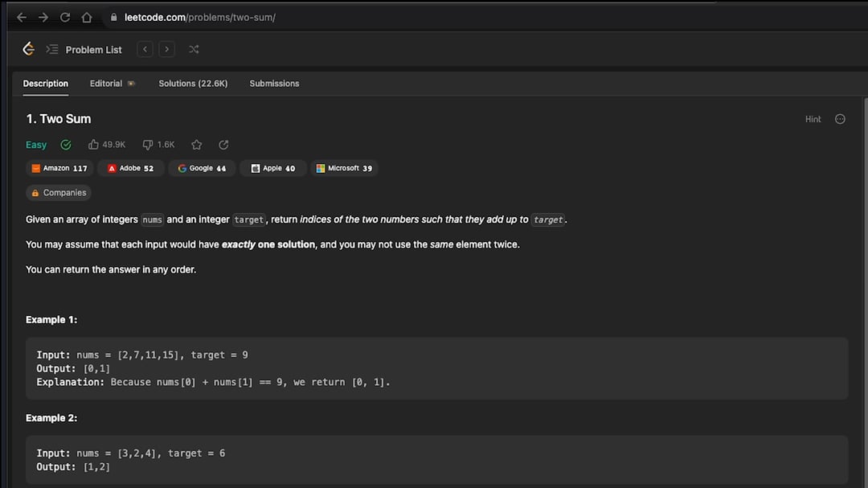The width and height of the screenshot is (868, 488).
Task: View solved status check mark
Action: pos(66,145)
